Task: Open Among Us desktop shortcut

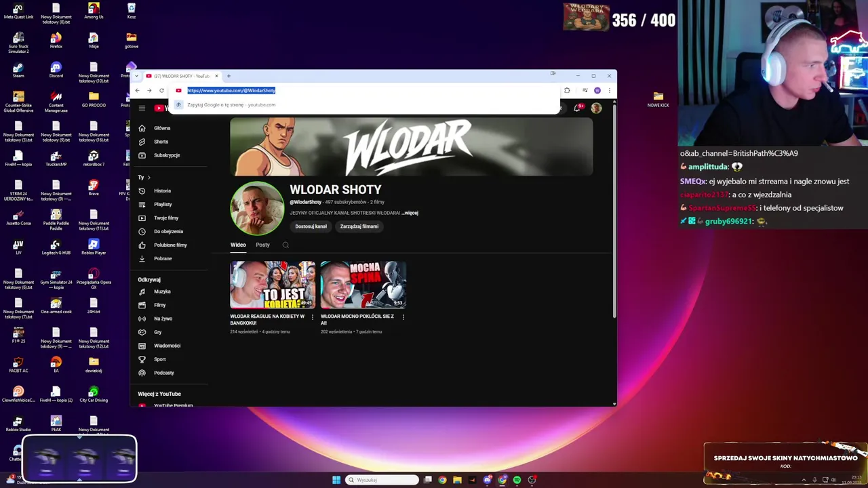Action: (94, 11)
